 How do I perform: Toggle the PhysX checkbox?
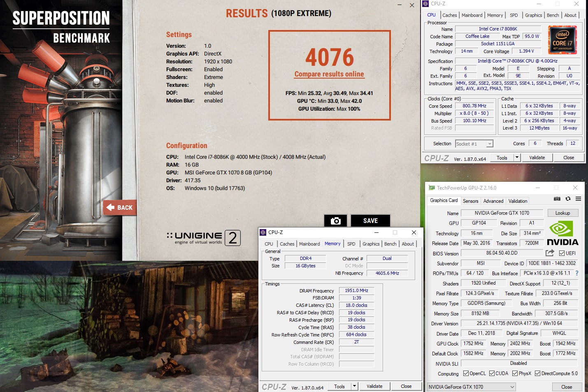515,373
